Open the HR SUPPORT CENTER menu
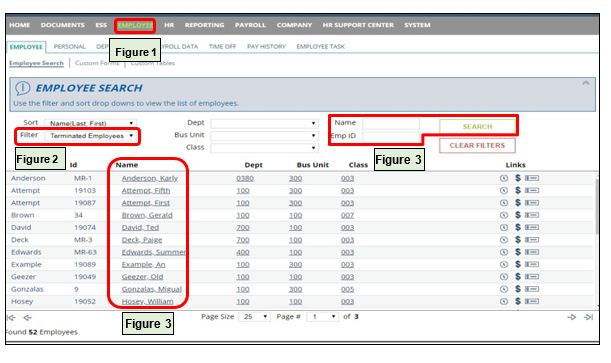Screen dimensions: 611x363 pyautogui.click(x=358, y=25)
